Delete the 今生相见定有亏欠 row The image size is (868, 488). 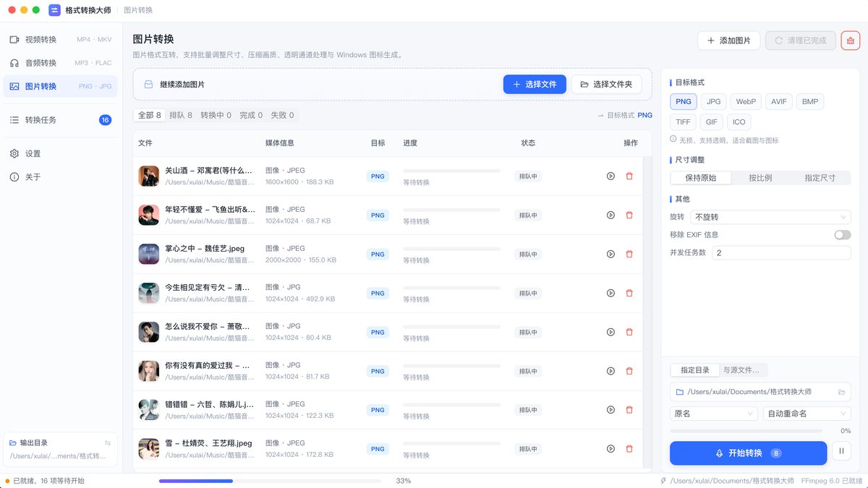(x=629, y=293)
